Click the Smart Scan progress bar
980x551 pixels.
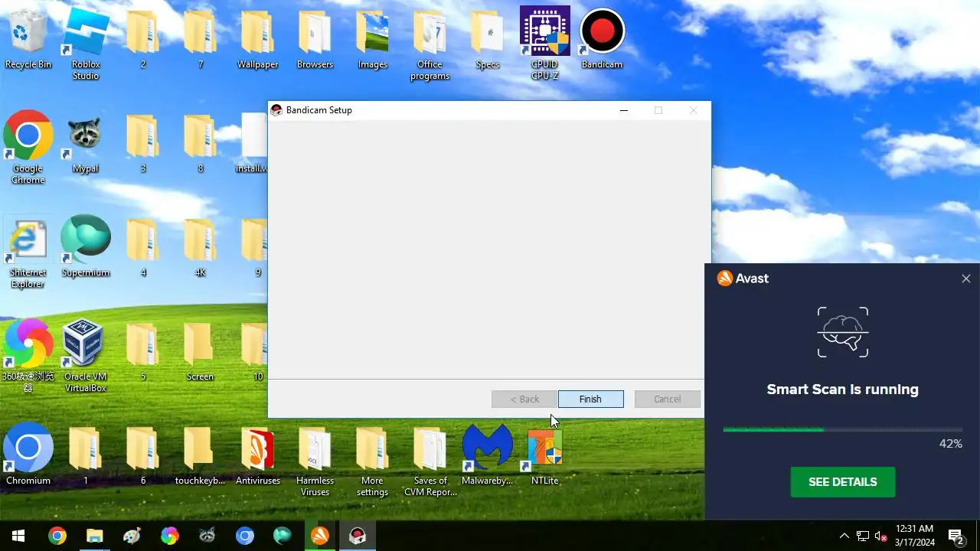(842, 430)
